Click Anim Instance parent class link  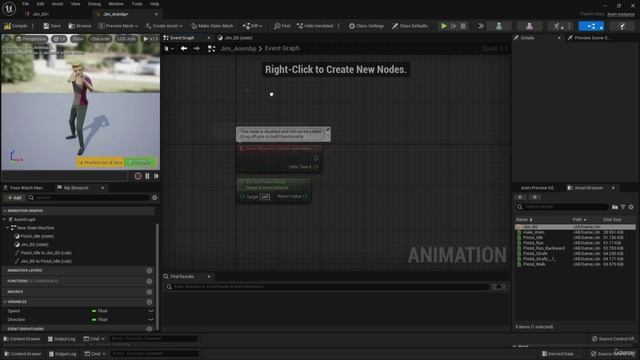click(x=621, y=14)
